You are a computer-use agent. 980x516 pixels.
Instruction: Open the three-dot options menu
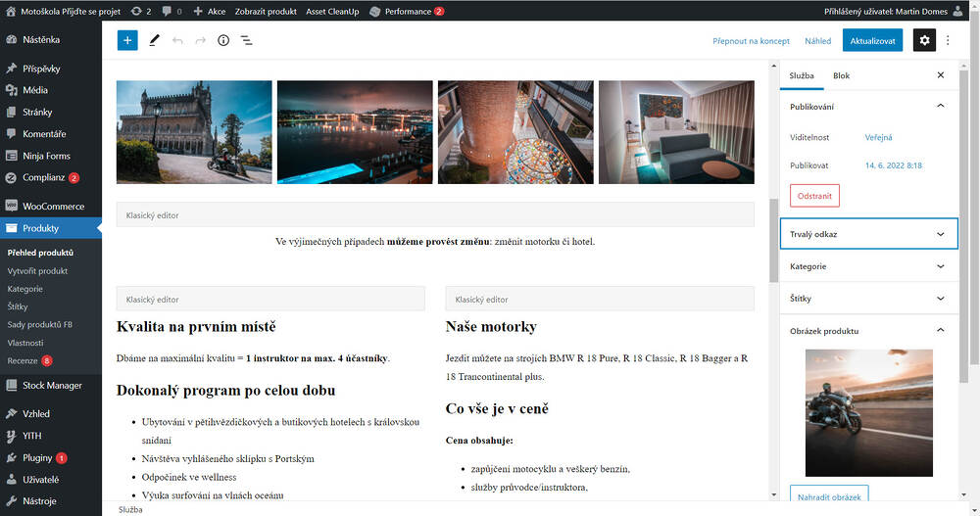(948, 40)
